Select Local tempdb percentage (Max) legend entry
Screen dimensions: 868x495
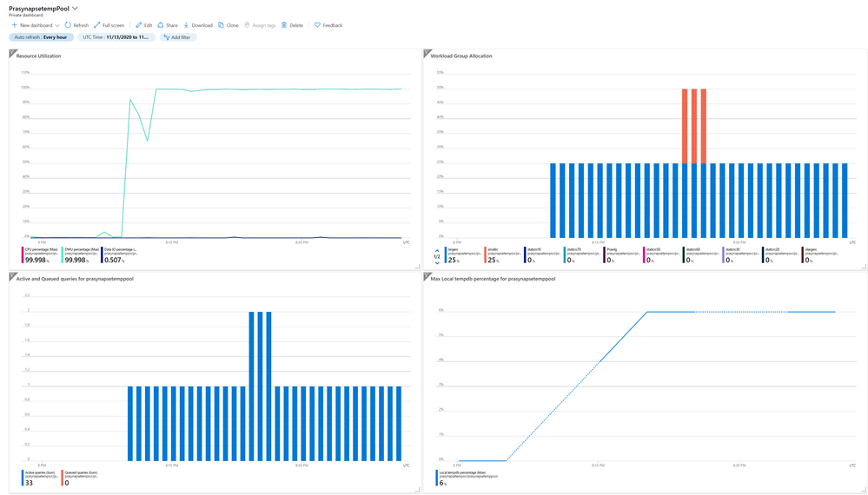point(467,478)
